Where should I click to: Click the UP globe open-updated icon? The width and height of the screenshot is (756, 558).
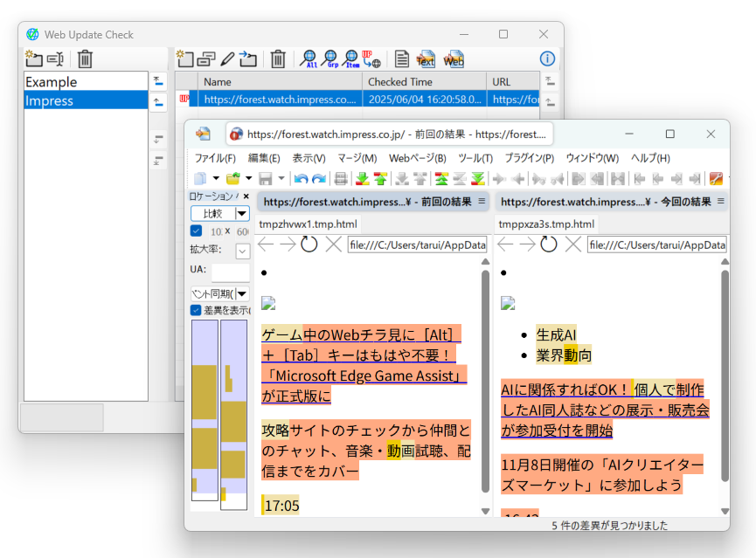371,59
